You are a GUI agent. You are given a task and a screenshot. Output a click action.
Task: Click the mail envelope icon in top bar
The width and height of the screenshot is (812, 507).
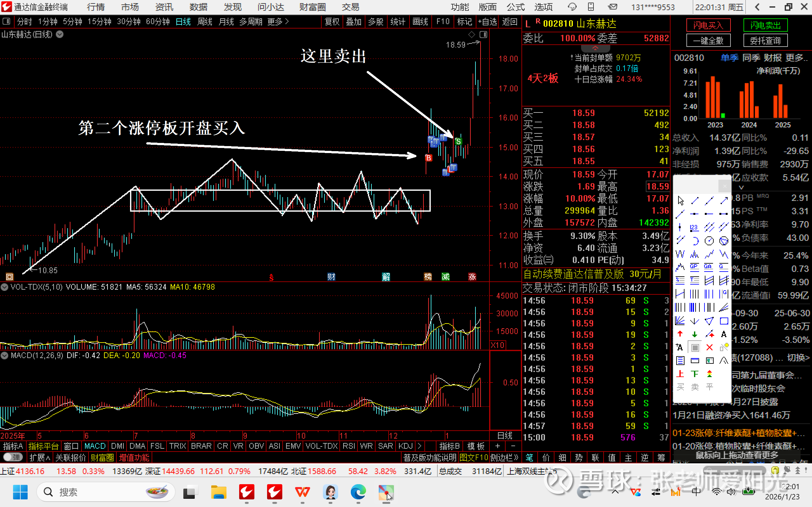tap(613, 7)
